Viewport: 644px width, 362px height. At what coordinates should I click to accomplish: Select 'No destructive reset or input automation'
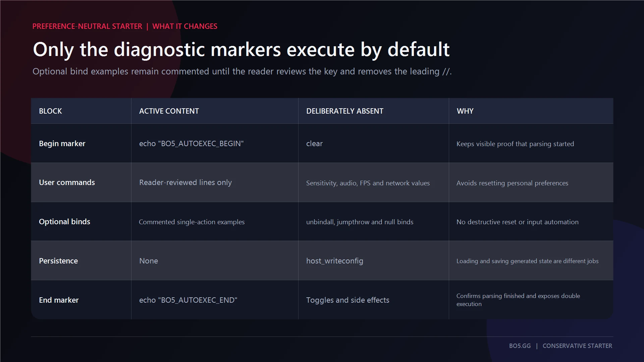(518, 222)
